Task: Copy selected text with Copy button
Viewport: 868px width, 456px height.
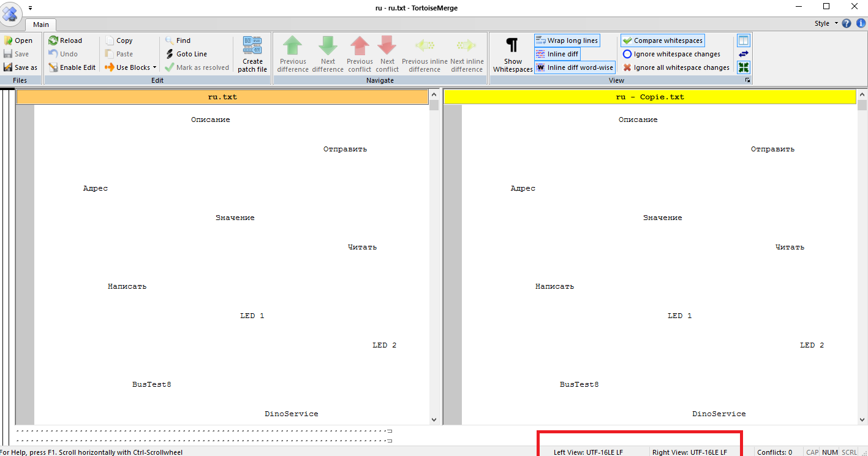Action: click(x=119, y=40)
